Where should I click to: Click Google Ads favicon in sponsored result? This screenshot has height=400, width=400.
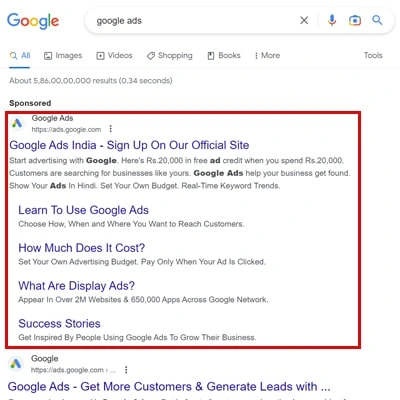pos(17,123)
